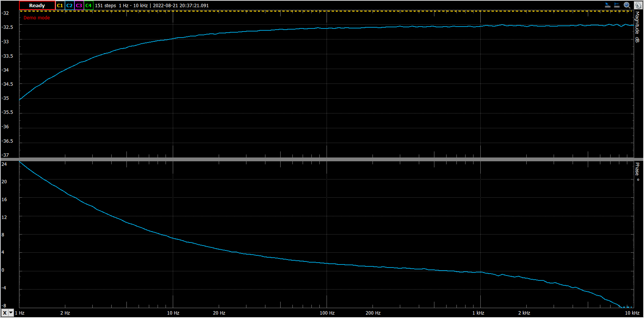Toggle channel C3
644x318 pixels.
pos(79,6)
